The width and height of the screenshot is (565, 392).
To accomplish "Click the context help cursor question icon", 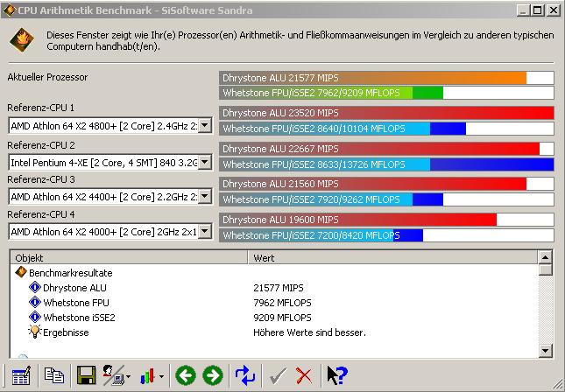I will [337, 375].
